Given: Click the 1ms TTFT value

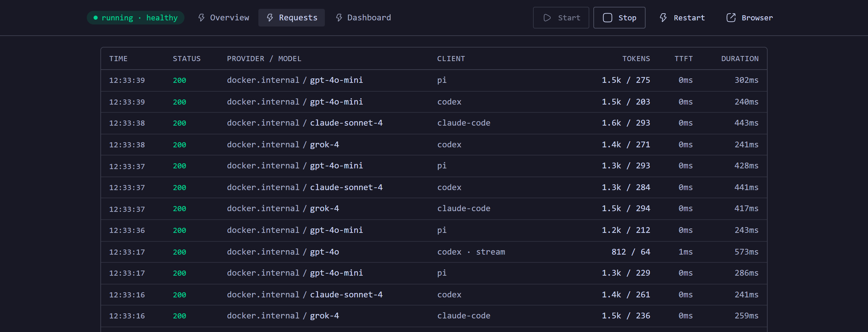Looking at the screenshot, I should [686, 252].
